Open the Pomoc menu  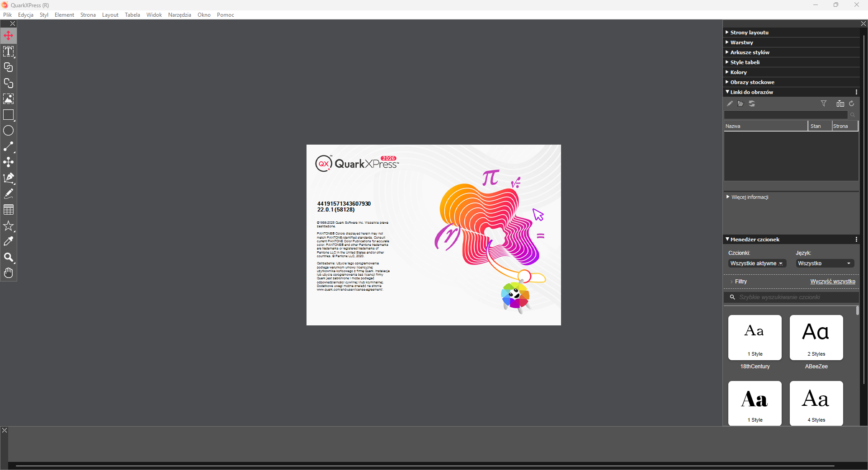pyautogui.click(x=226, y=15)
